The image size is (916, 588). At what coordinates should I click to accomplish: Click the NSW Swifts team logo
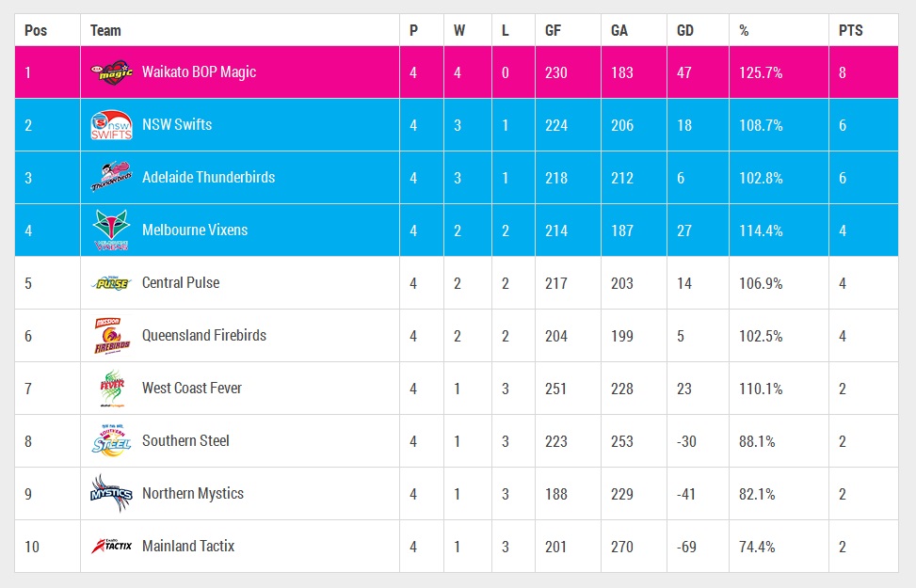pos(111,125)
